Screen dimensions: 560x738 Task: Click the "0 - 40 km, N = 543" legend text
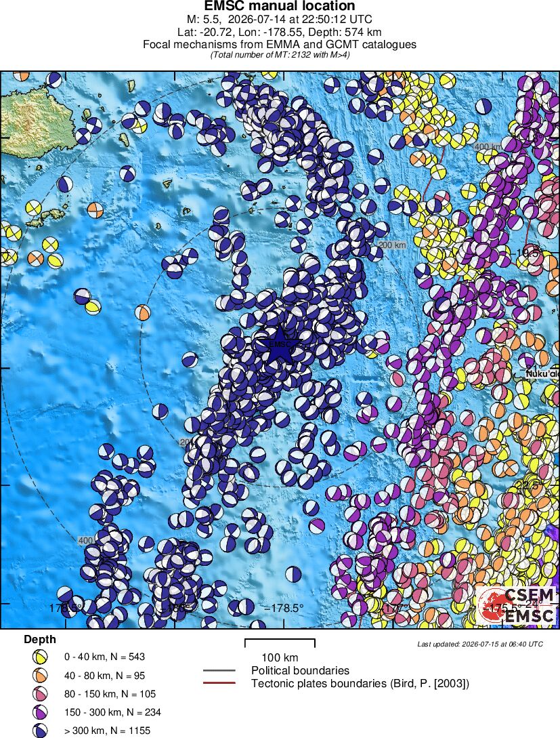pos(104,657)
